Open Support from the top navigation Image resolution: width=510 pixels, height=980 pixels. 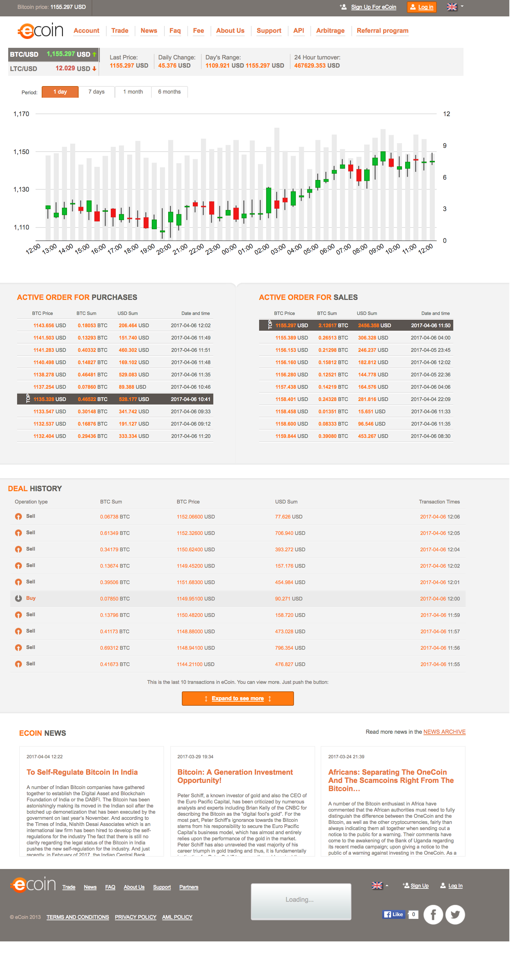point(269,30)
